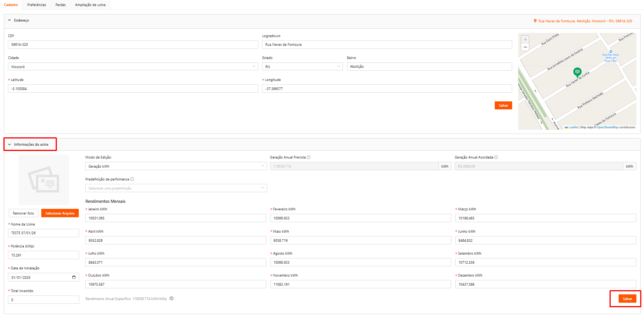Zoom out on the map
Screen dimensions: 644x325
coord(525,47)
